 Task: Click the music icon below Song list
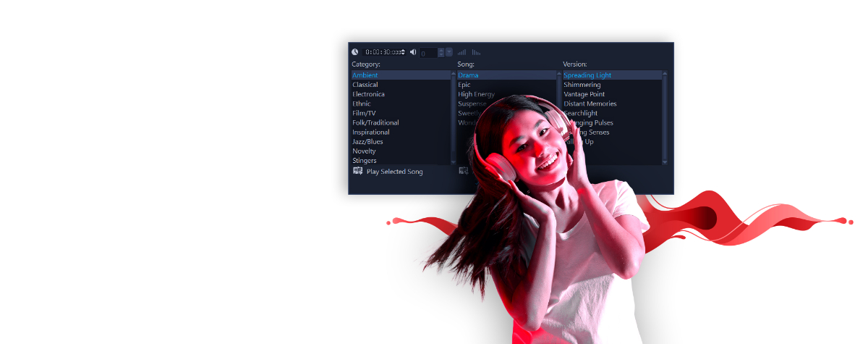pyautogui.click(x=464, y=171)
